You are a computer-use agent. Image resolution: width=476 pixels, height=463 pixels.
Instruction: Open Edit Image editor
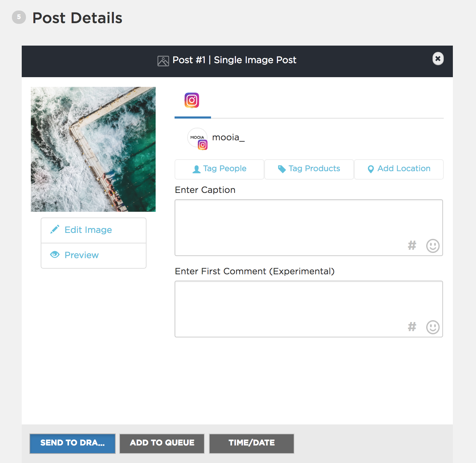coord(94,230)
